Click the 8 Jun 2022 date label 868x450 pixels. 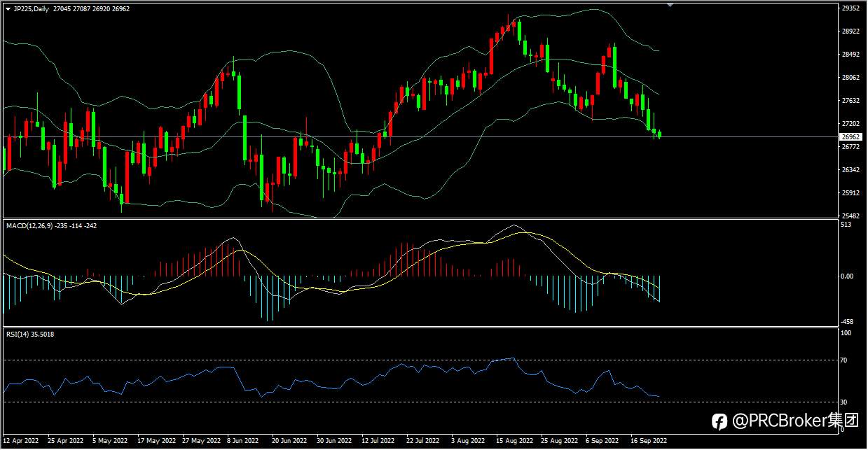(243, 442)
